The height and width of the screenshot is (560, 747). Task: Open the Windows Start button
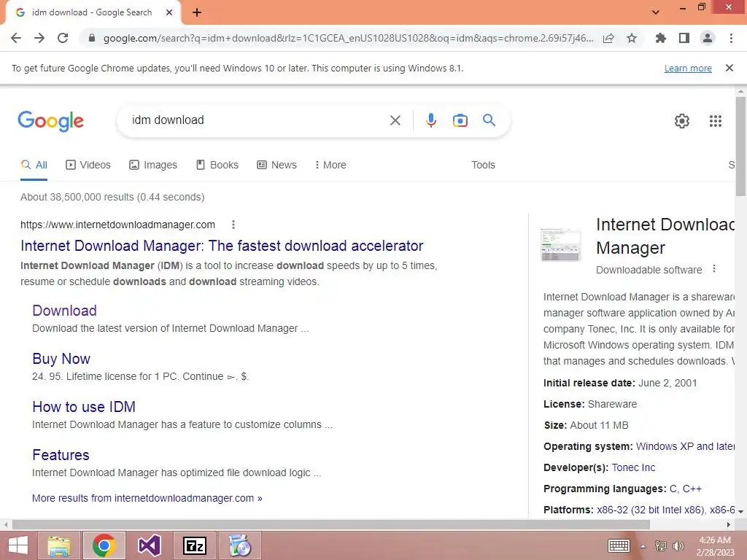(18, 545)
